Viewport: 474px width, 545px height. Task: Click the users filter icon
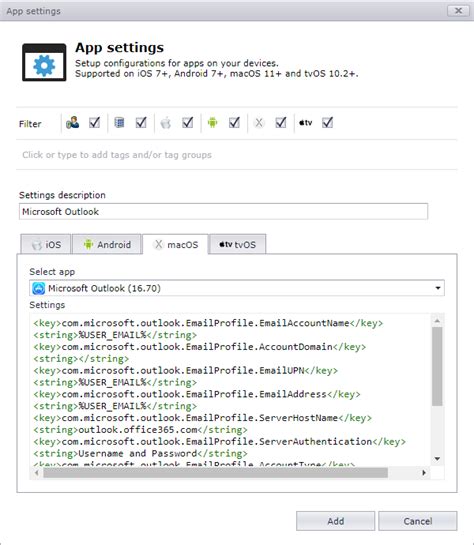point(73,122)
